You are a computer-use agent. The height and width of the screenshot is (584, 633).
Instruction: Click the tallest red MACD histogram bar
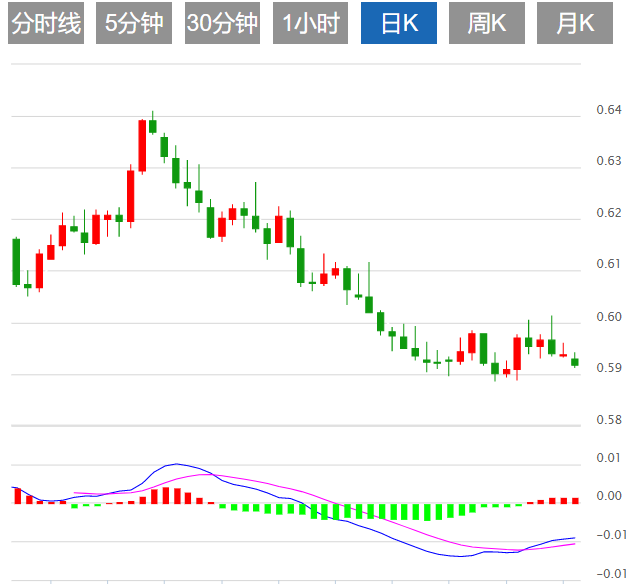click(x=166, y=496)
